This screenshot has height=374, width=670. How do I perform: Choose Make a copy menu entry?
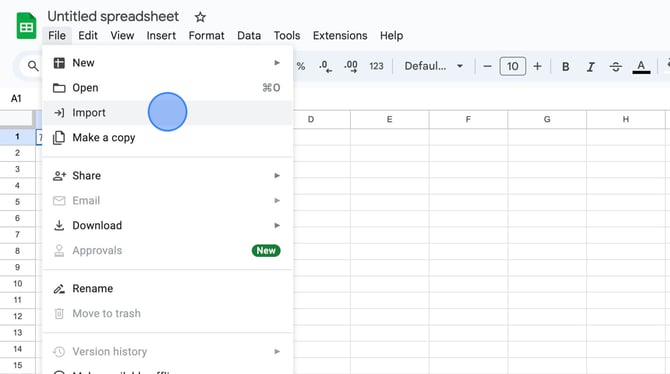pos(168,138)
